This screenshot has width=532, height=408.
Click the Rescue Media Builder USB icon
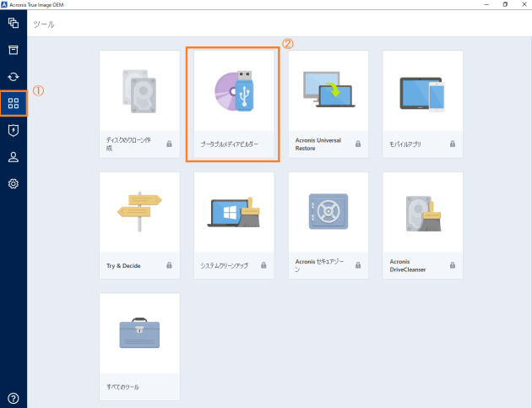point(234,90)
